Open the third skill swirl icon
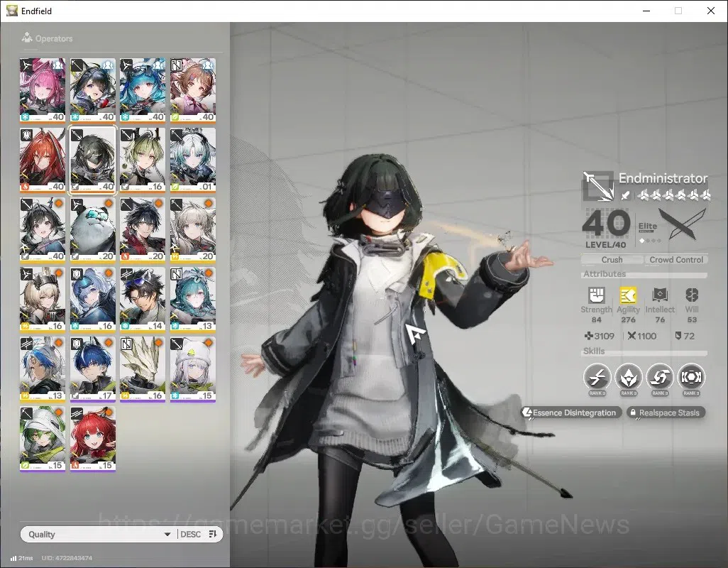 (660, 377)
